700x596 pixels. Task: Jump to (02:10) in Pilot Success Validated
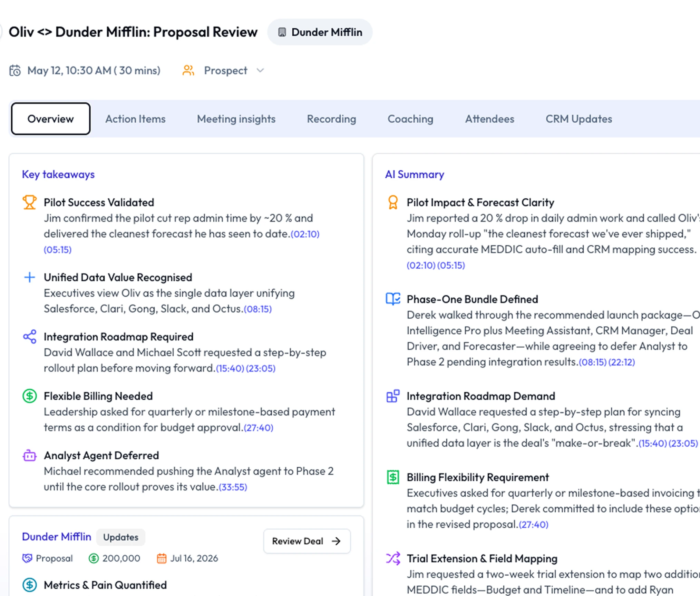click(305, 234)
